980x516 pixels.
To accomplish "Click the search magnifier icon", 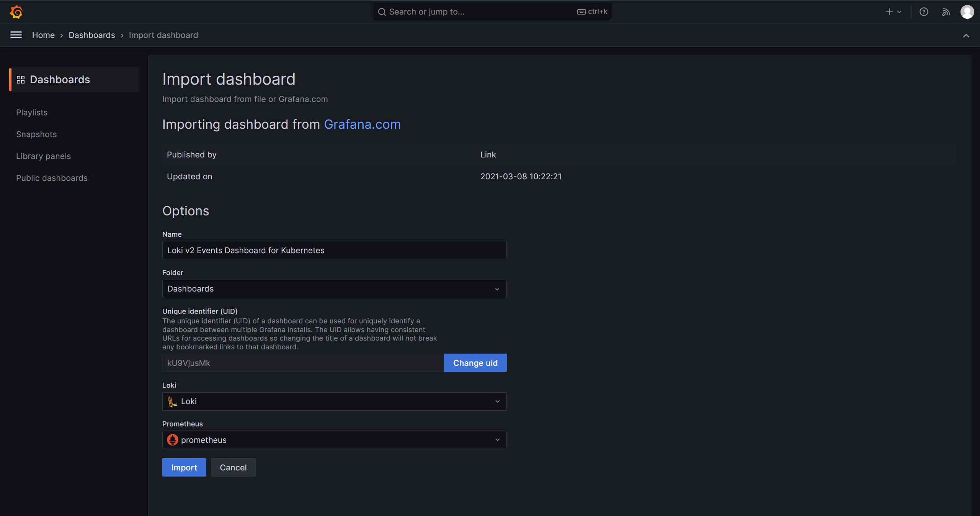I will tap(382, 12).
